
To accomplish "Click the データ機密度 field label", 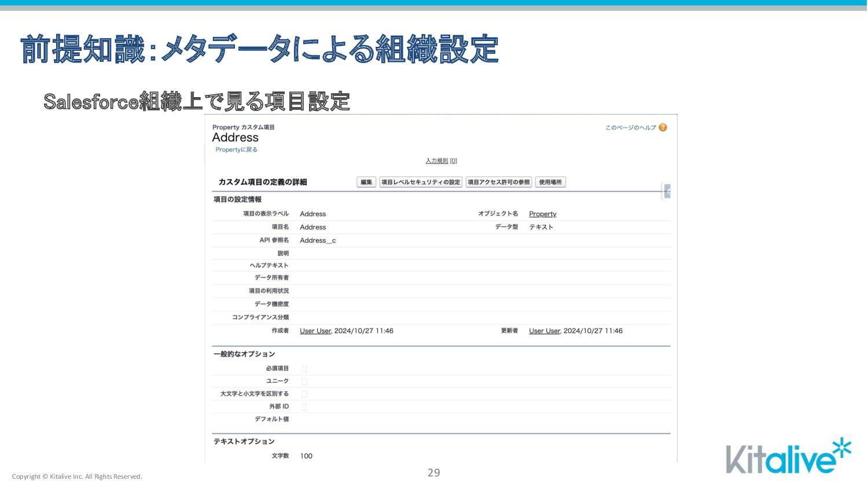I will tap(271, 304).
